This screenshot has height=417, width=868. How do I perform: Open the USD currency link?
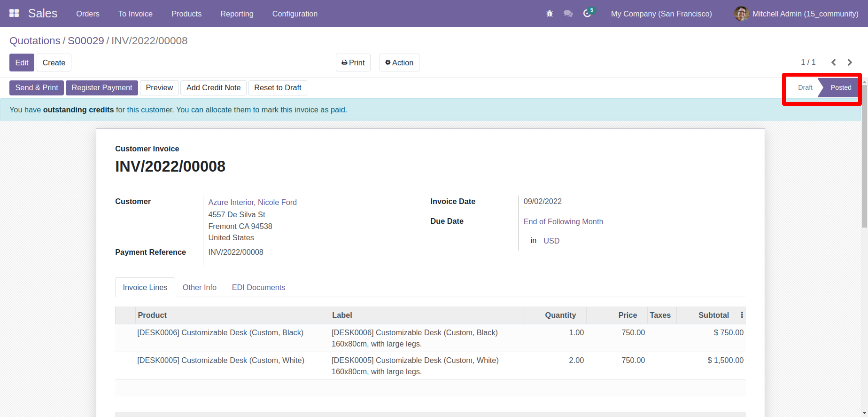551,241
